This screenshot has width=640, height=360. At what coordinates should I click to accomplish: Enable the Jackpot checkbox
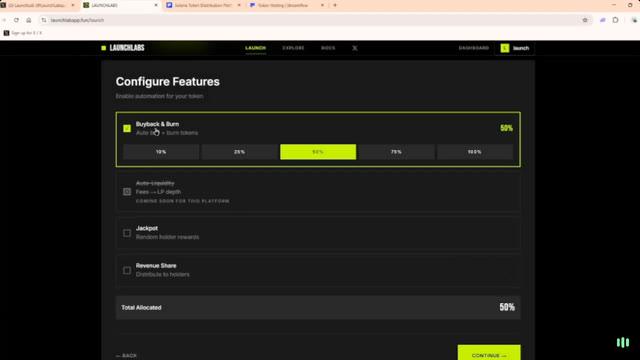[127, 233]
